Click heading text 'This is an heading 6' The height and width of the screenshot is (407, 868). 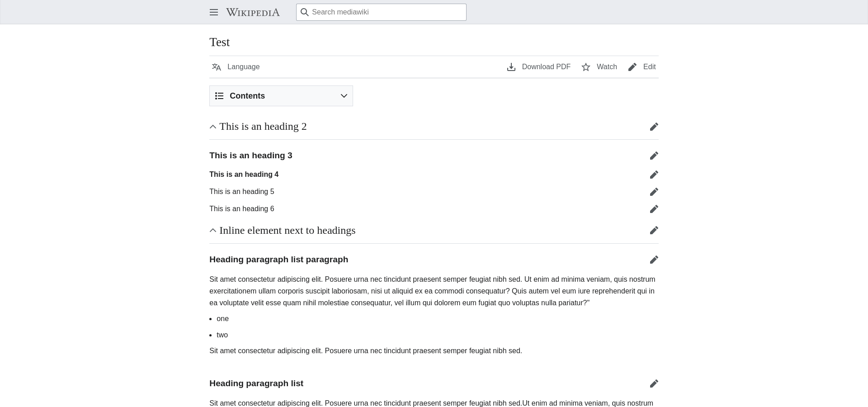[x=242, y=209]
